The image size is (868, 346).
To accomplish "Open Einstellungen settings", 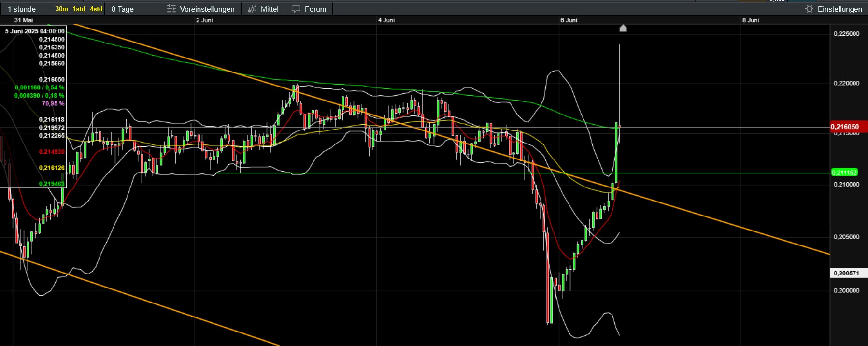I will point(834,9).
